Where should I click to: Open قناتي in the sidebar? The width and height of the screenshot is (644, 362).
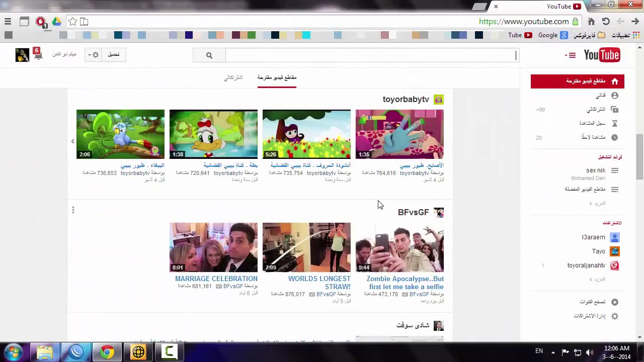pos(601,96)
